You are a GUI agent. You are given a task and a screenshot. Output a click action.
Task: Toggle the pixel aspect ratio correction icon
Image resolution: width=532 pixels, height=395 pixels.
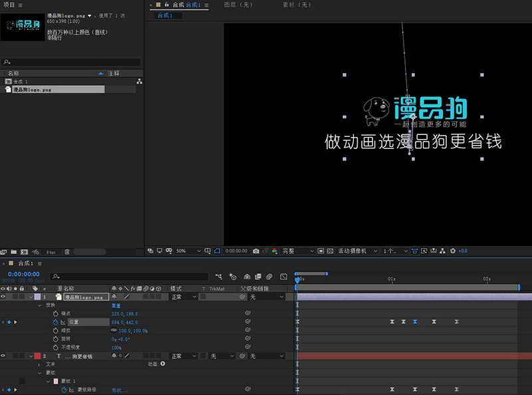point(414,251)
